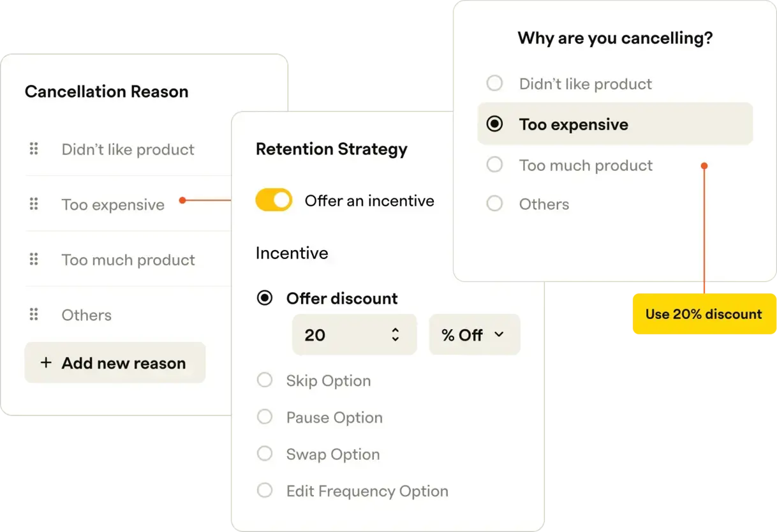Select Too expensive in the cancelling survey
Screen dimensions: 777x532
[494, 124]
